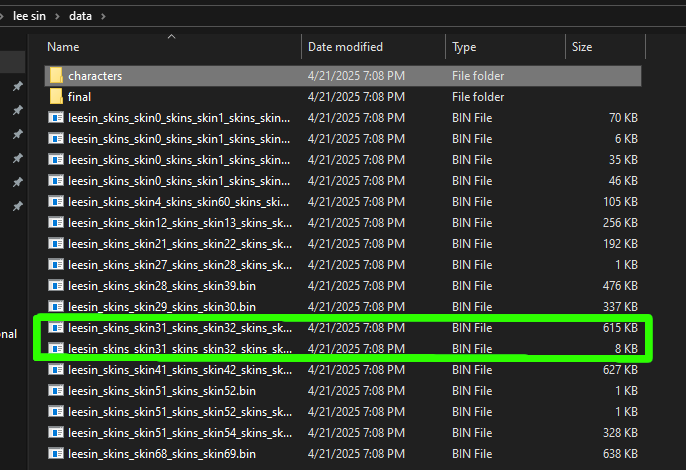Sort files by Date modified column header
The image size is (686, 470).
point(345,47)
